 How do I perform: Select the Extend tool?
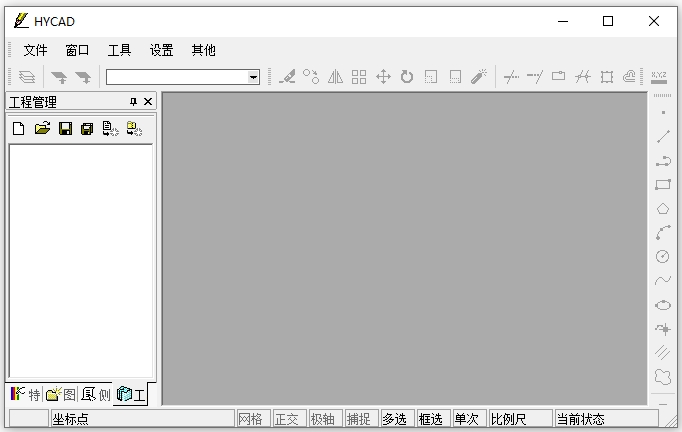click(x=535, y=77)
